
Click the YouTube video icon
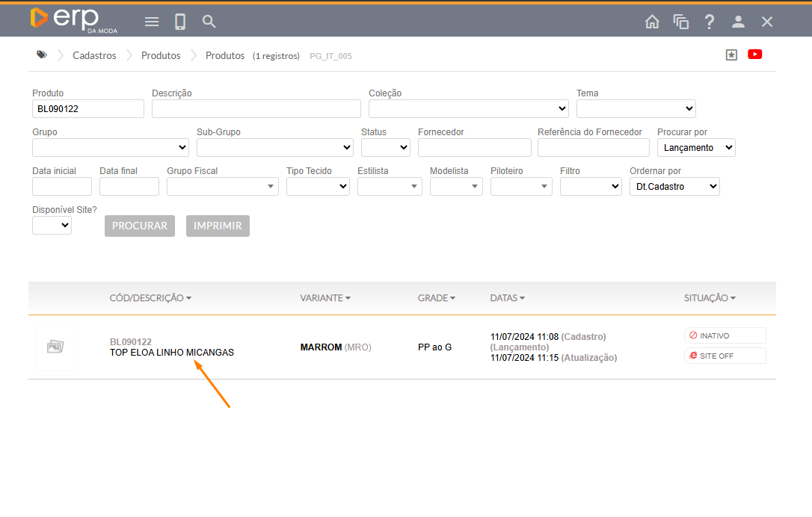(754, 55)
